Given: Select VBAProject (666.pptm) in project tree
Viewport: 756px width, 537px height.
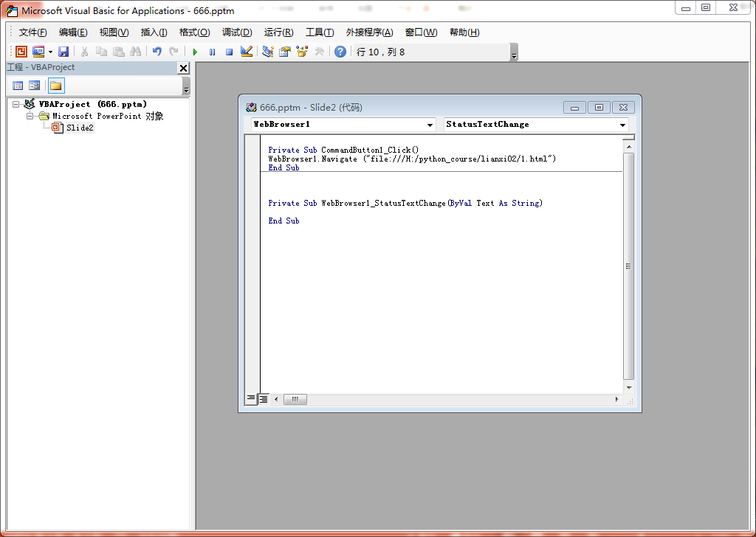Looking at the screenshot, I should (92, 104).
